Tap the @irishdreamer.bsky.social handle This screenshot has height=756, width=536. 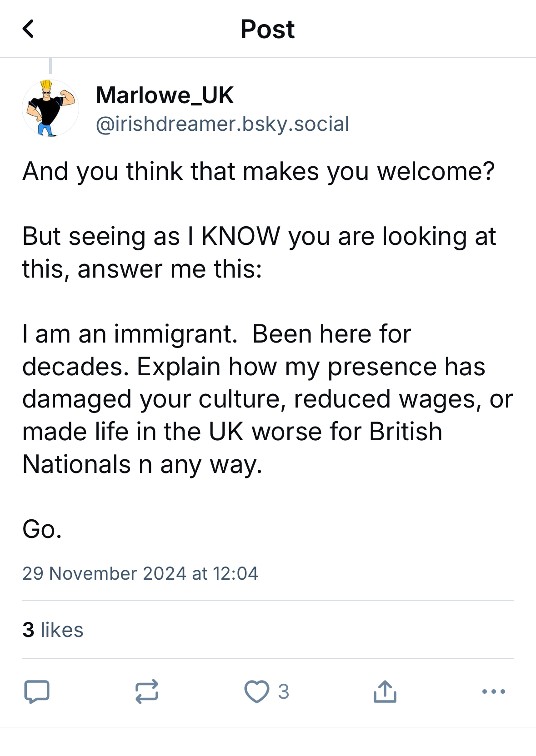coord(222,124)
